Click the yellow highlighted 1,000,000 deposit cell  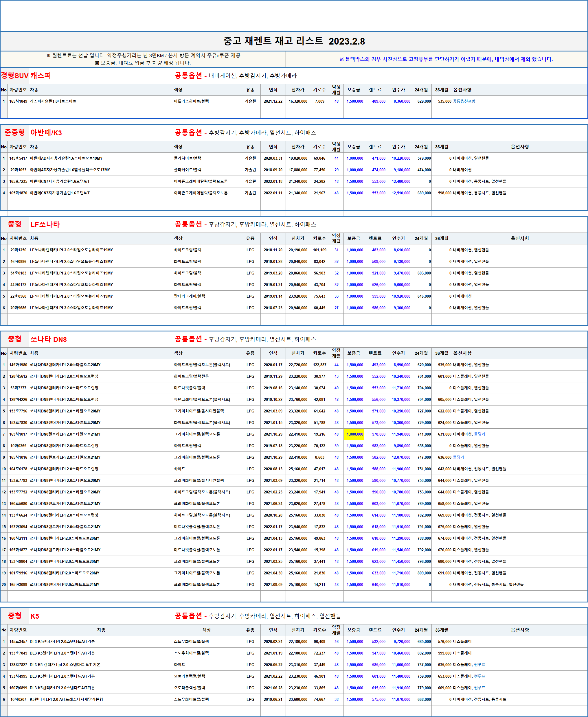point(354,434)
